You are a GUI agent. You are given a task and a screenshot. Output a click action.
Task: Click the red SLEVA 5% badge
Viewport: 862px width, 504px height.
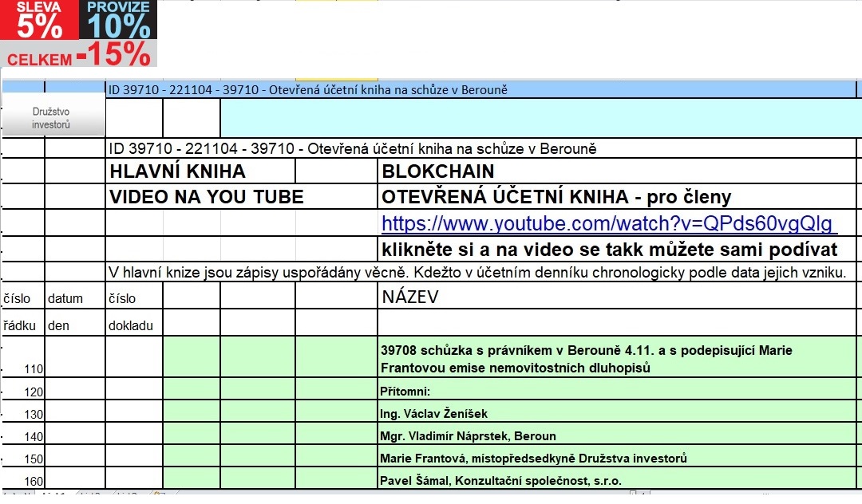tap(39, 20)
